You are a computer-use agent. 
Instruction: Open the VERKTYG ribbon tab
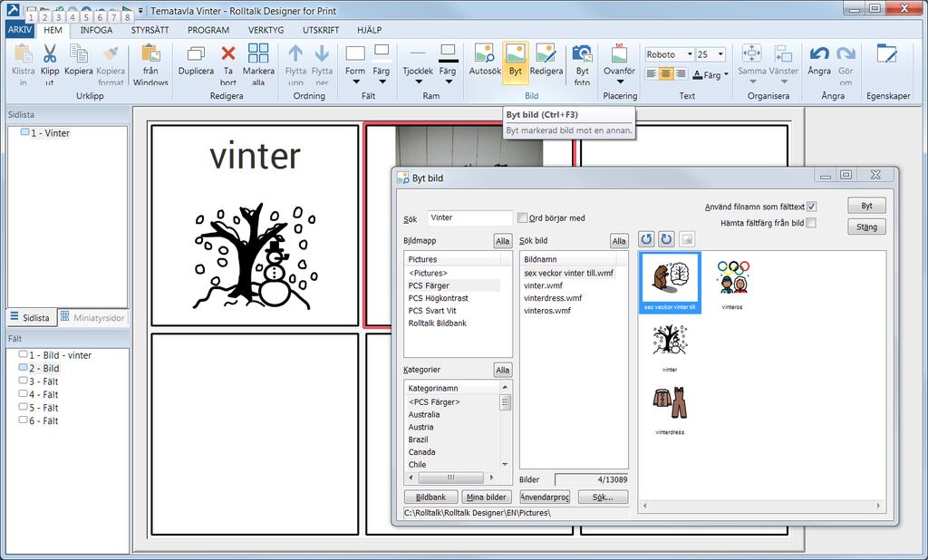pyautogui.click(x=266, y=30)
